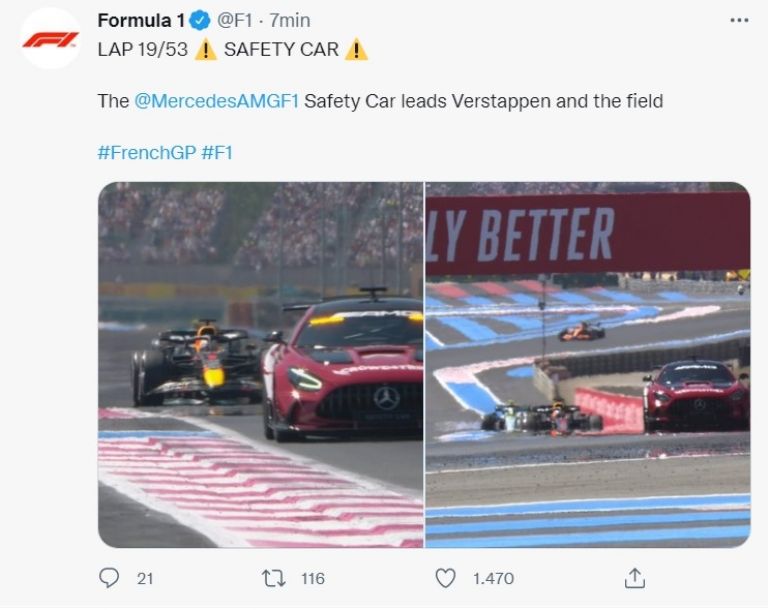This screenshot has height=610, width=768.
Task: Click the reply speech bubble icon
Action: [109, 578]
